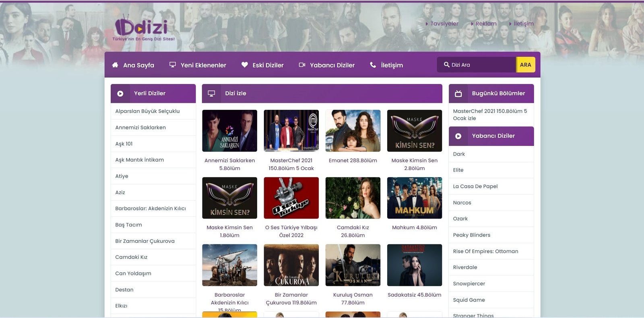Screen dimensions: 644x318
Task: Open Kuruluş Osman 77.Bölüm thumbnail
Action: click(353, 265)
